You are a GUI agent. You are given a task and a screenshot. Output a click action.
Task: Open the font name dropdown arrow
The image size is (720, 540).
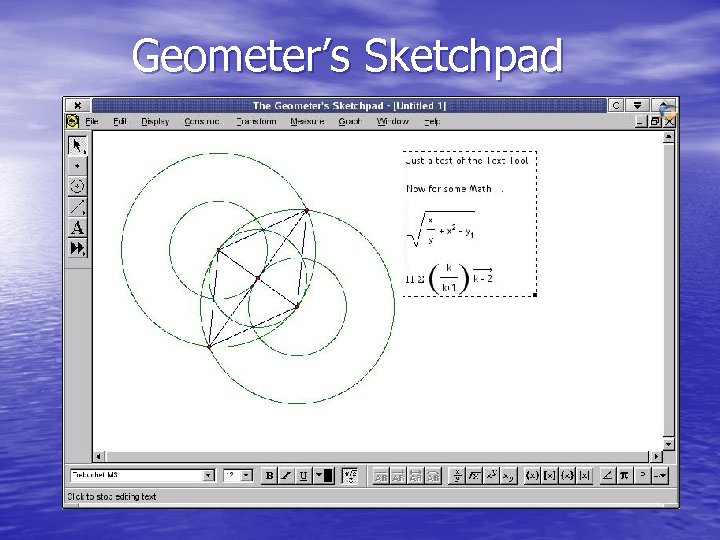[x=208, y=475]
